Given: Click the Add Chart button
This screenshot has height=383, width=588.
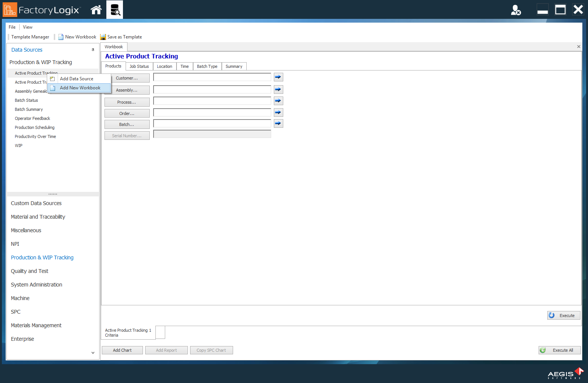Looking at the screenshot, I should click(x=122, y=350).
